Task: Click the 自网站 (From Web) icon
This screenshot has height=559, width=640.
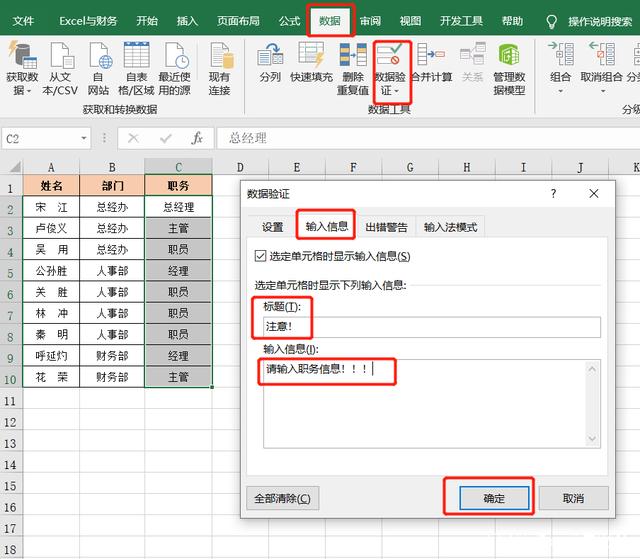Action: pos(99,54)
